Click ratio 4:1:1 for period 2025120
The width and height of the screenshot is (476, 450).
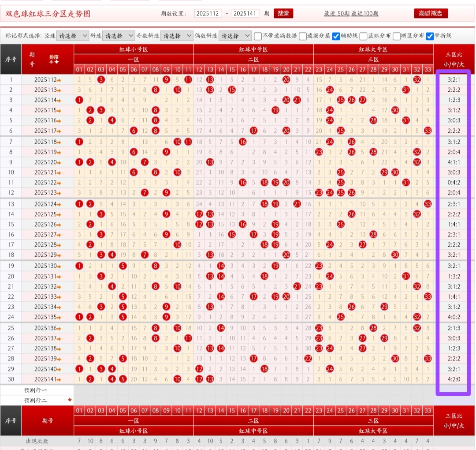click(454, 162)
